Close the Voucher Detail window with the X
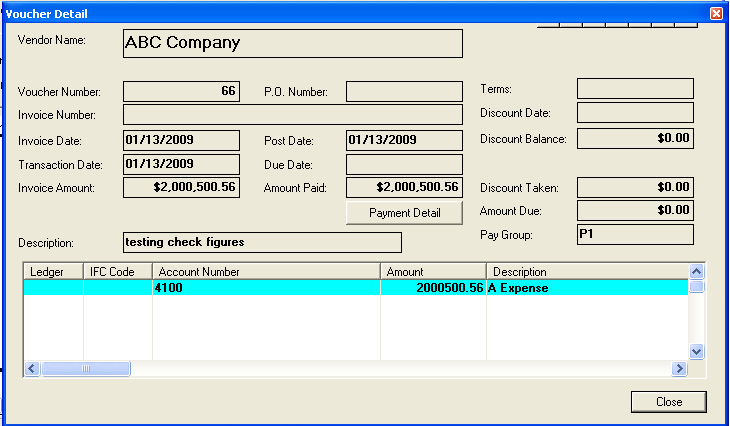 click(x=716, y=13)
